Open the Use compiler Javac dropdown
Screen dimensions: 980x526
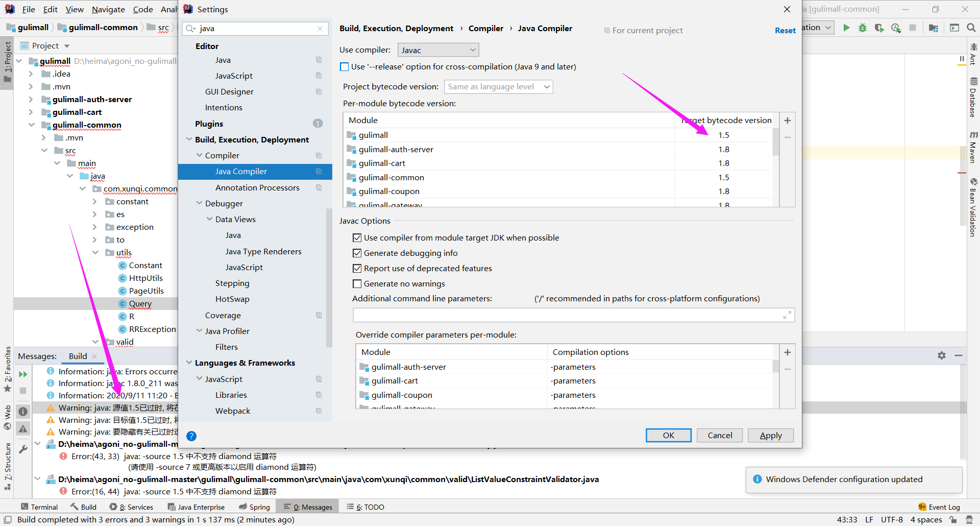pyautogui.click(x=438, y=50)
